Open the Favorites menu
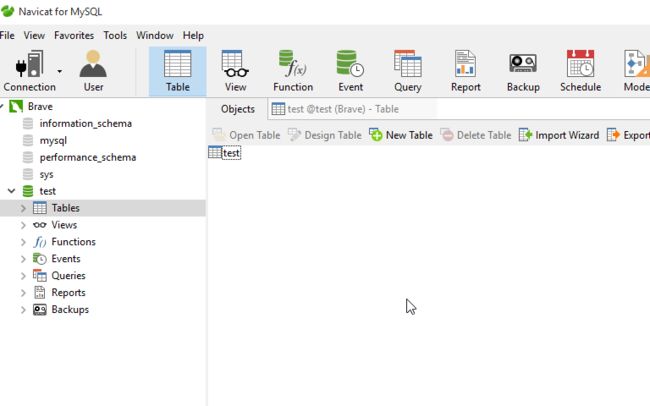 (74, 36)
